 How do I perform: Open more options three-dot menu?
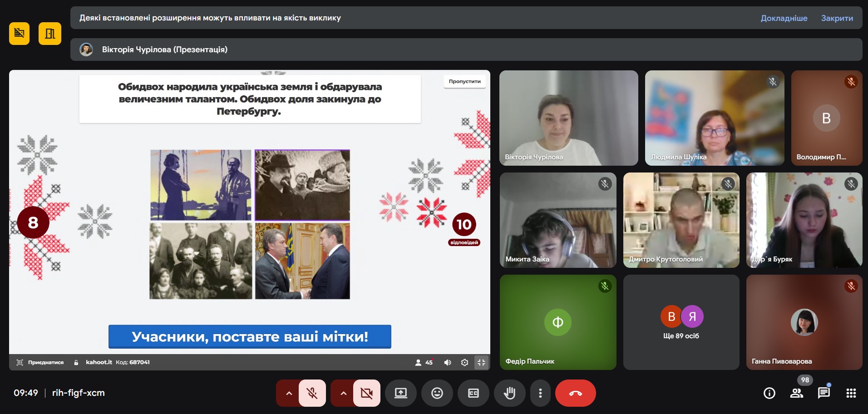[540, 393]
